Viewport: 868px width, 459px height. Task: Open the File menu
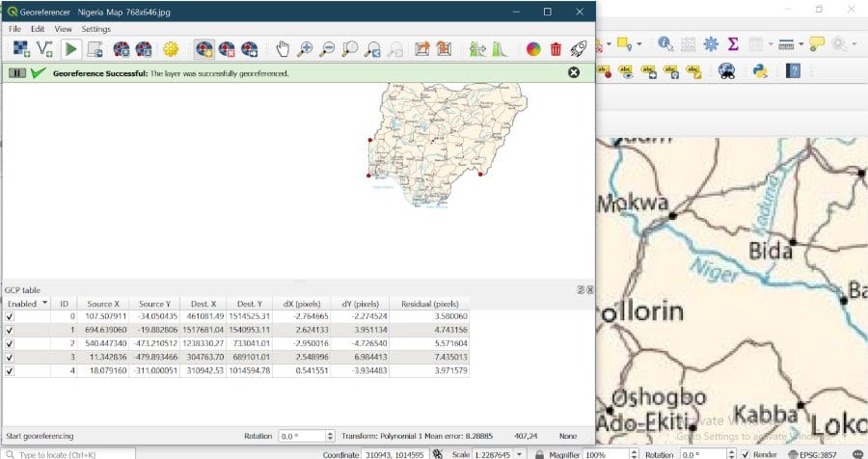[15, 29]
